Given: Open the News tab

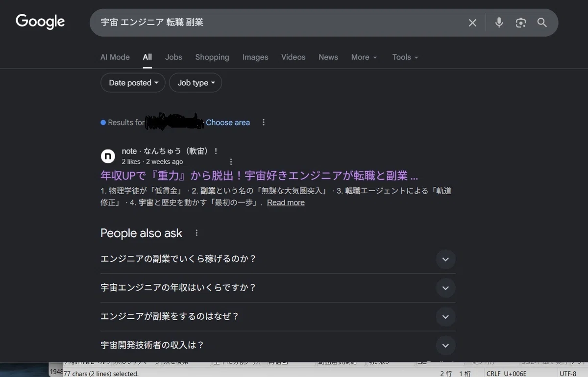Looking at the screenshot, I should (x=328, y=57).
